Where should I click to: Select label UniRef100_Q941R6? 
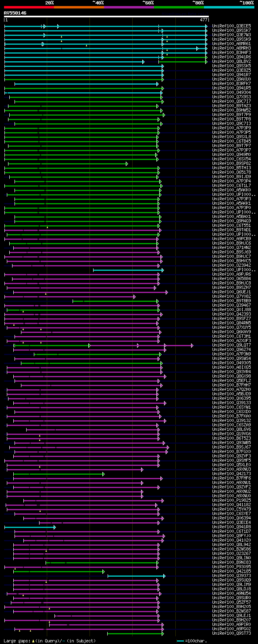pos(231,57)
